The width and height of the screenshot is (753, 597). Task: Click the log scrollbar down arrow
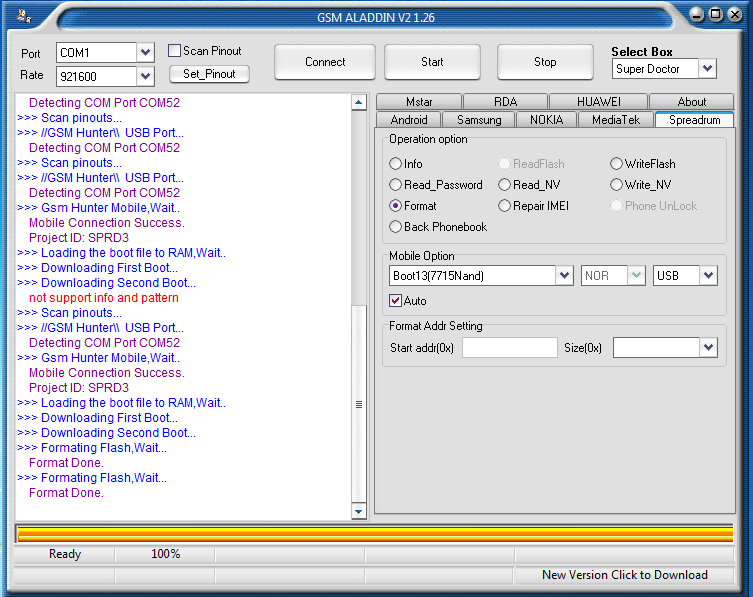point(358,511)
